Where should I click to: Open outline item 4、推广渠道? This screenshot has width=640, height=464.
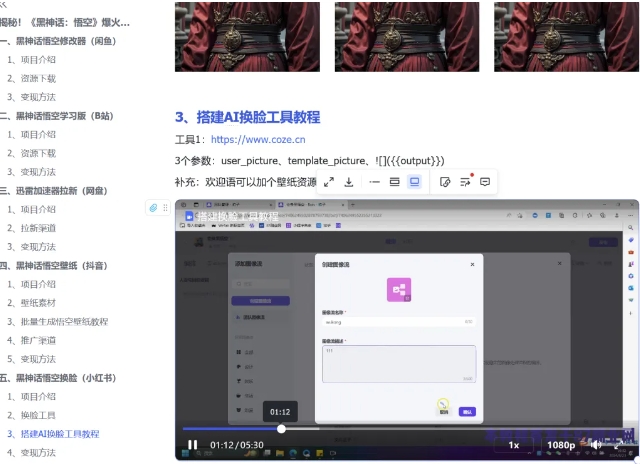tap(31, 340)
